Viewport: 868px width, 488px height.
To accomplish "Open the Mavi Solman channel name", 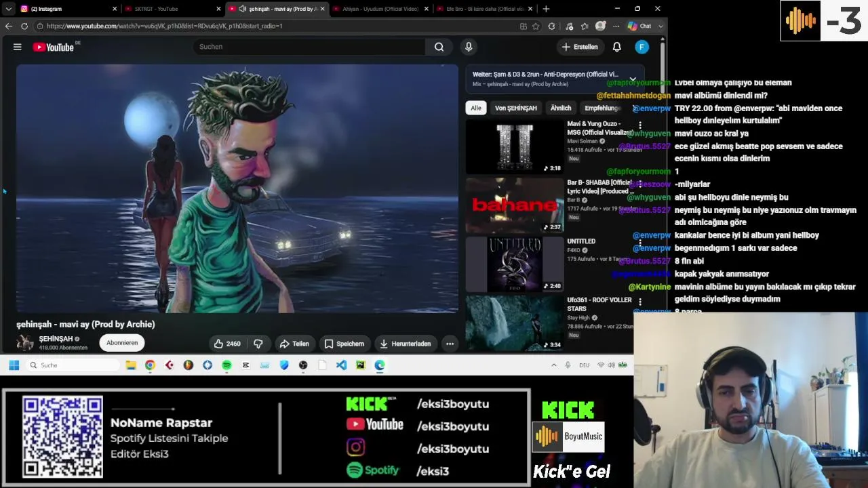I will pos(583,141).
